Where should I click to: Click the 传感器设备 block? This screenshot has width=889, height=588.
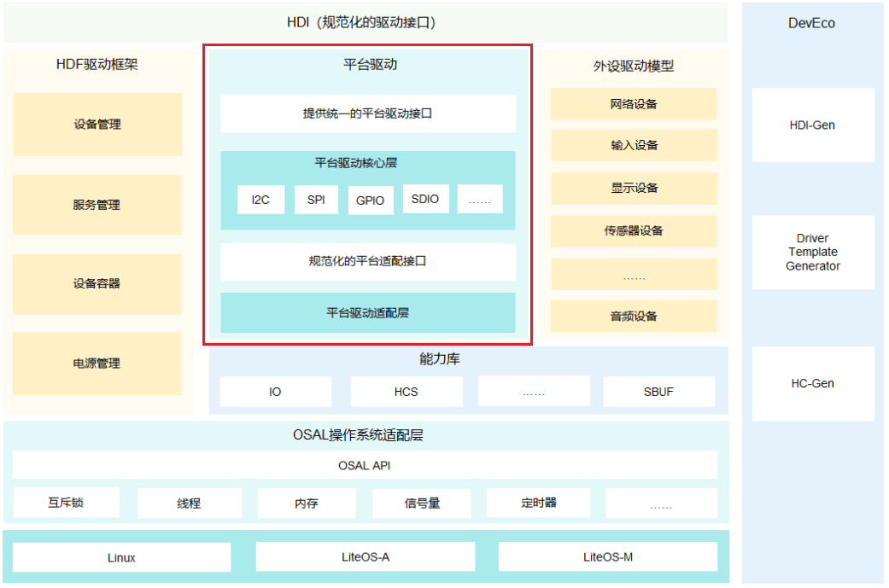pyautogui.click(x=634, y=231)
